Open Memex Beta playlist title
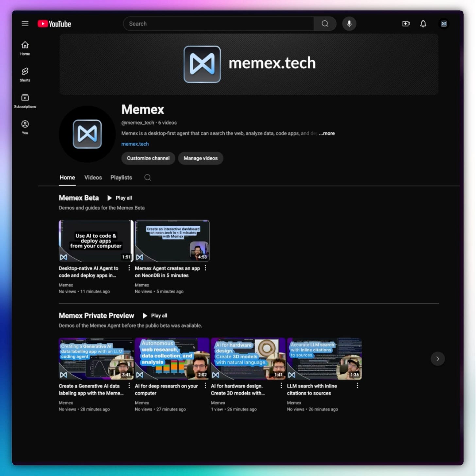Viewport: 476px width, 476px height. pyautogui.click(x=79, y=198)
